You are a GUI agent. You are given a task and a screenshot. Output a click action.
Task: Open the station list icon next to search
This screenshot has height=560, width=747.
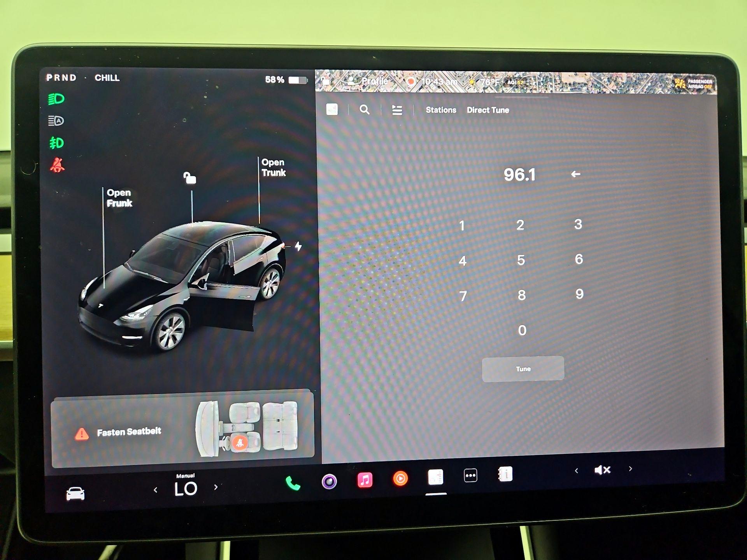396,110
